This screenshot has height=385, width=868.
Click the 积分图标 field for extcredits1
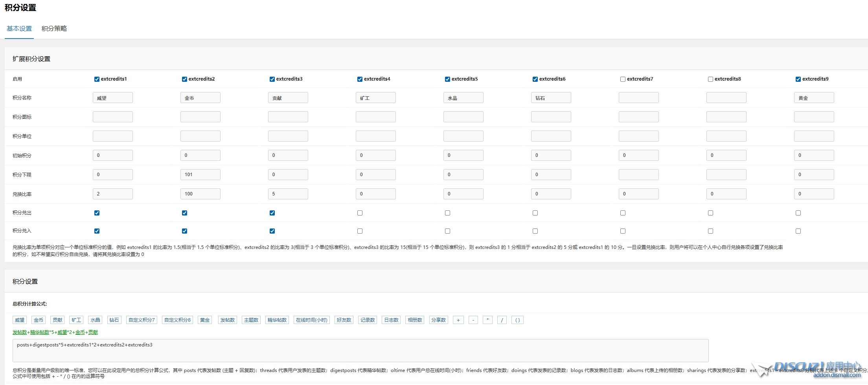click(113, 117)
